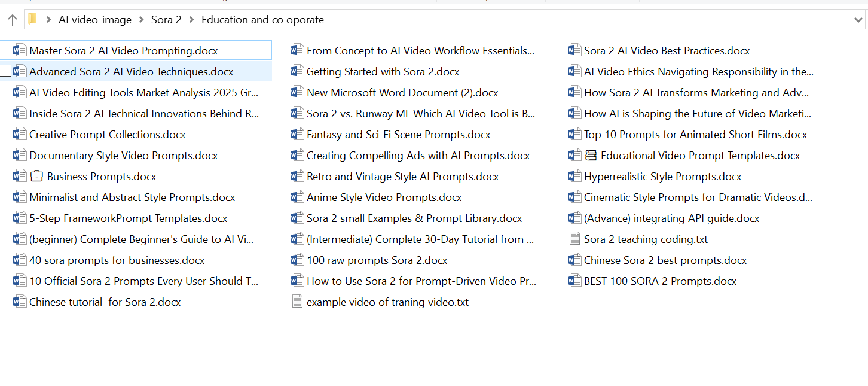
Task: Select Creating Compelling Ads with AI Prompts.docx
Action: tap(418, 156)
